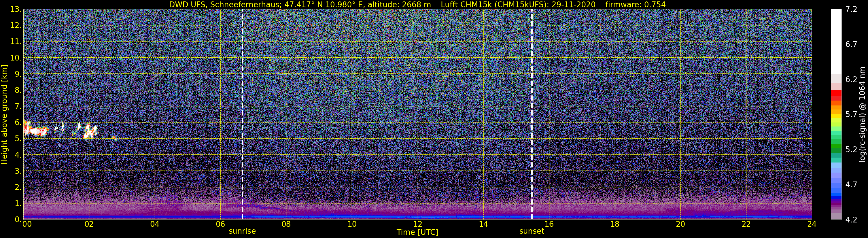Click the time axis tick label 04
Viewport: 868px width, 238px height.
(155, 224)
